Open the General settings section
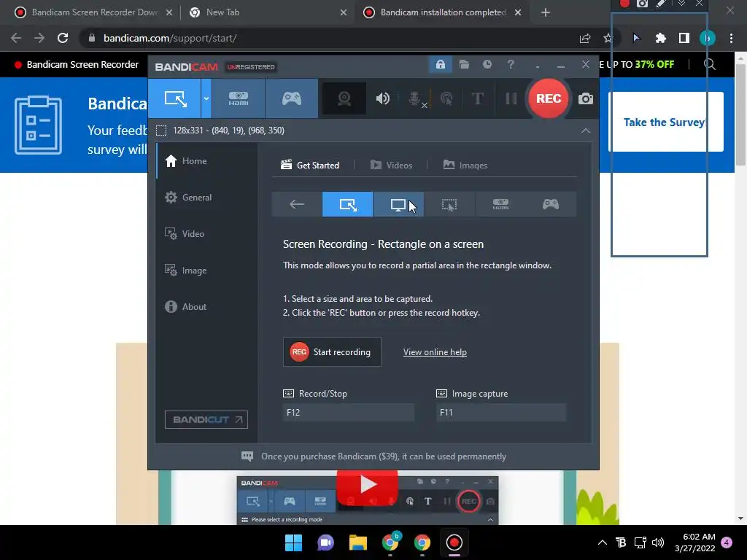The width and height of the screenshot is (747, 560). (206, 197)
